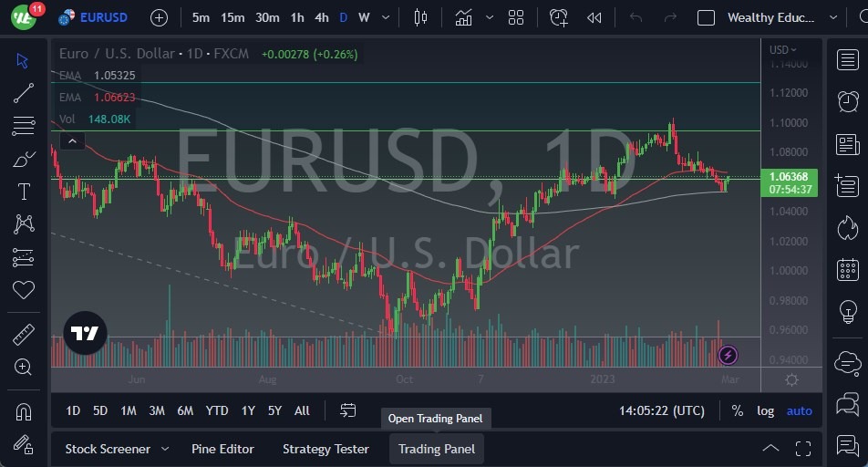Image resolution: width=868 pixels, height=467 pixels.
Task: Toggle the percent scale option
Action: [737, 410]
